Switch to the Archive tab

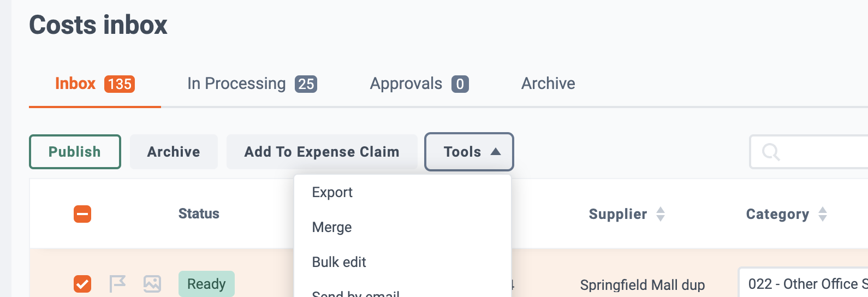coord(548,84)
